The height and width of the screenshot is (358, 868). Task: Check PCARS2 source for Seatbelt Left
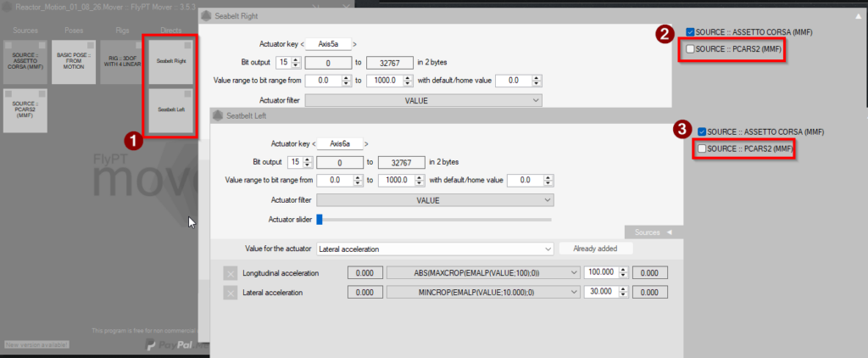(701, 148)
